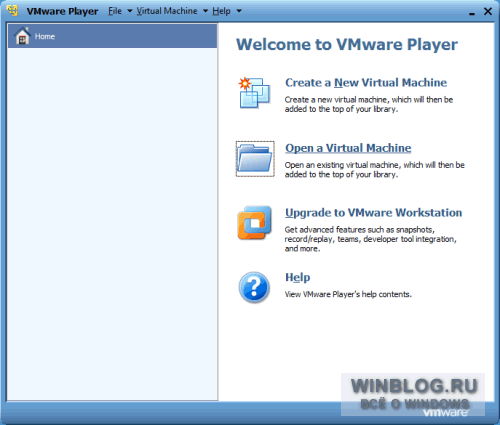500x425 pixels.
Task: Click the blue question mark Help icon
Action: (x=254, y=287)
